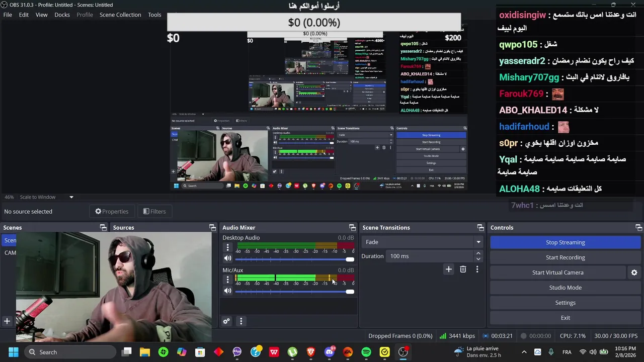Open advanced audio properties gears
This screenshot has width=644, height=362.
(x=226, y=321)
